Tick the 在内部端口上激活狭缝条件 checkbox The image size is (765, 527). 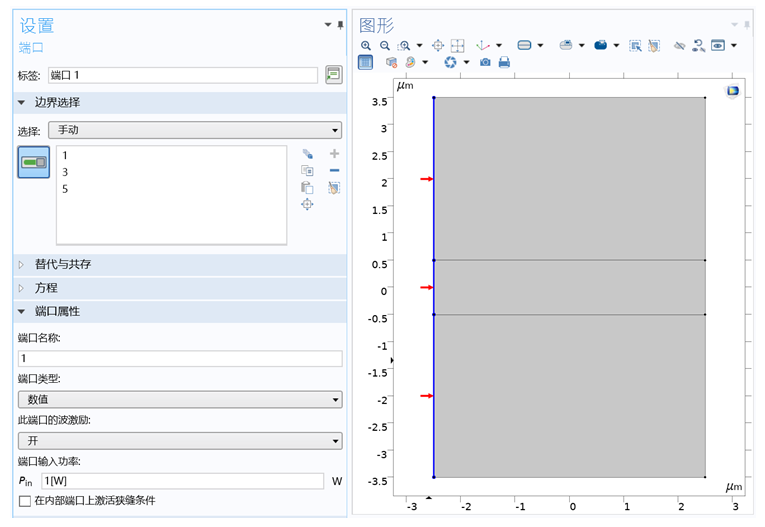[24, 501]
